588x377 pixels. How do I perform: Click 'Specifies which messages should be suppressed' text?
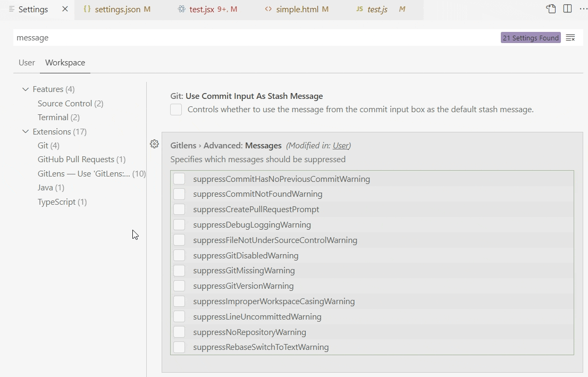258,160
